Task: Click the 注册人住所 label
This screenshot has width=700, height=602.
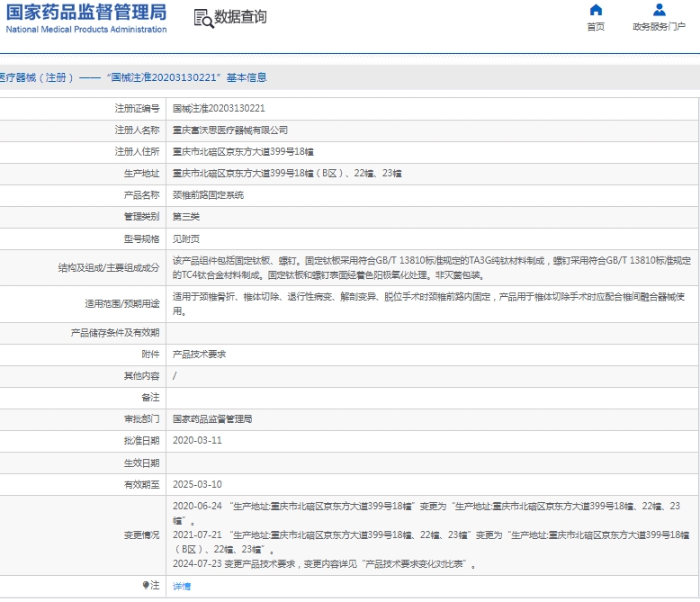Action: pos(137,152)
